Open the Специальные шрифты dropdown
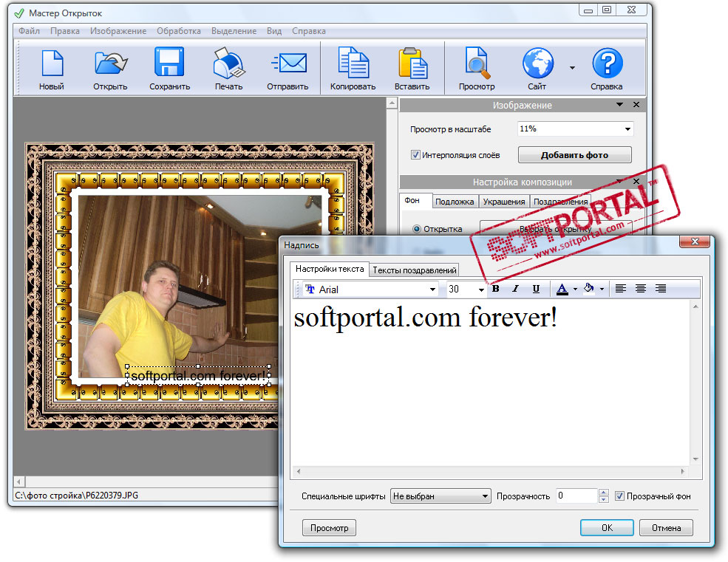728x562 pixels. point(440,496)
